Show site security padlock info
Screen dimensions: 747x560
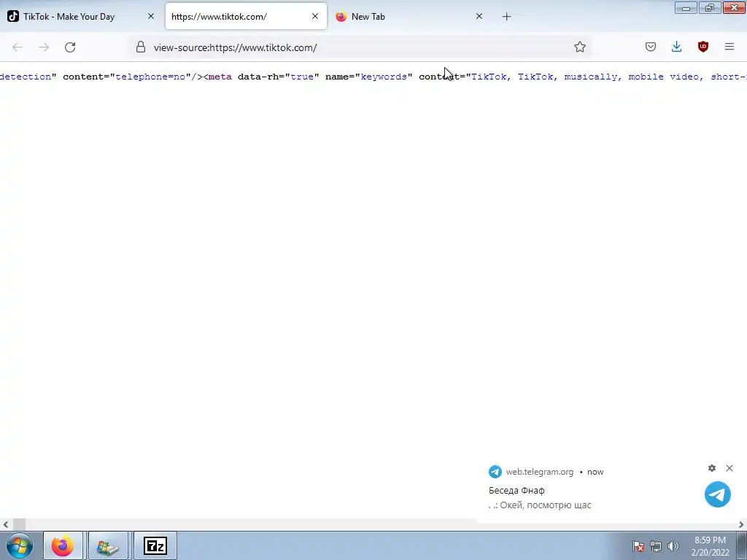pyautogui.click(x=141, y=47)
